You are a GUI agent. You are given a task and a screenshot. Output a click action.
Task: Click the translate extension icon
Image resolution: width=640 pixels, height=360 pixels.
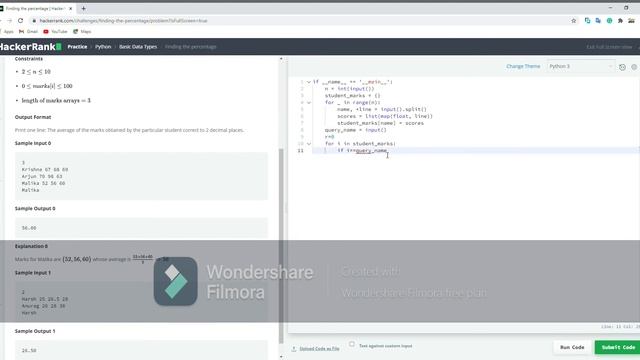598,20
